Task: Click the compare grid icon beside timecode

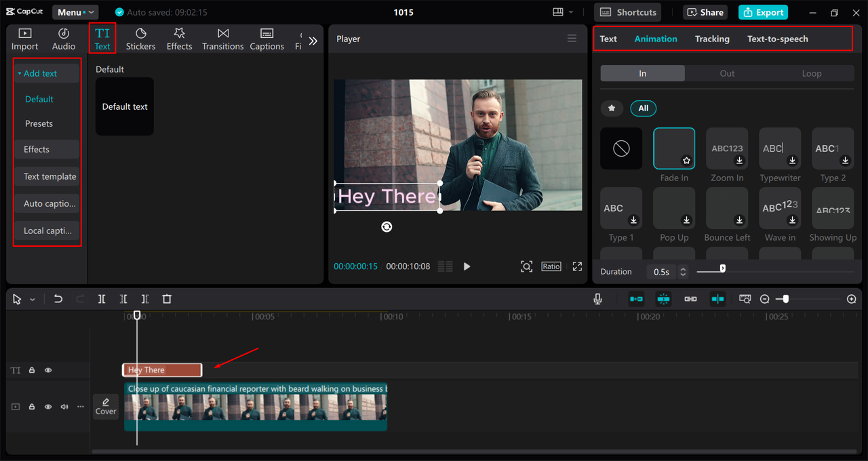Action: tap(445, 266)
